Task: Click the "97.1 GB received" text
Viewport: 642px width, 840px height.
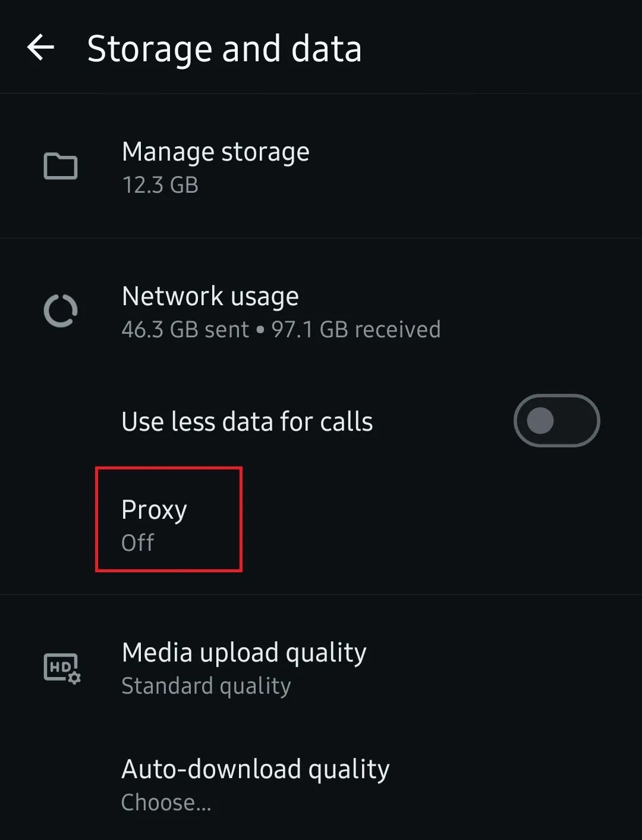Action: point(355,330)
